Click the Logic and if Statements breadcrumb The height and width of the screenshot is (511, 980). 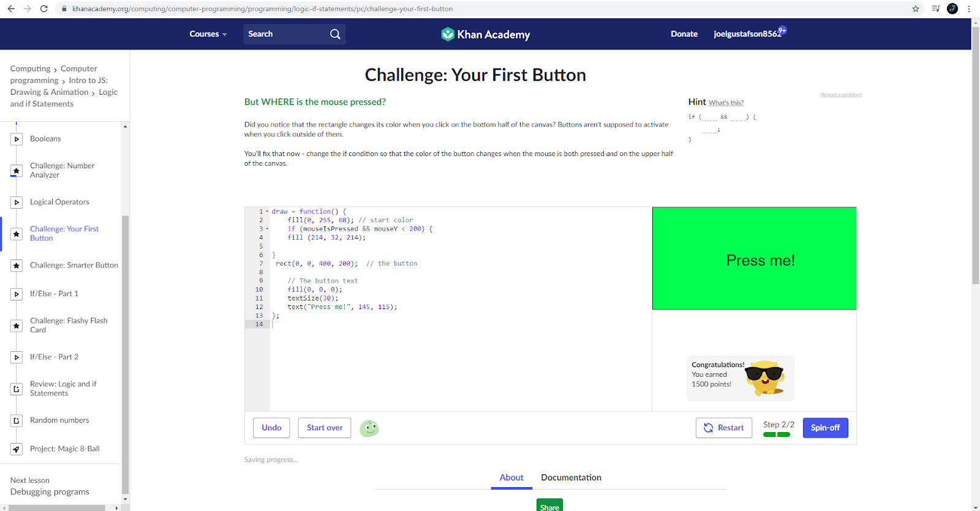tap(64, 98)
